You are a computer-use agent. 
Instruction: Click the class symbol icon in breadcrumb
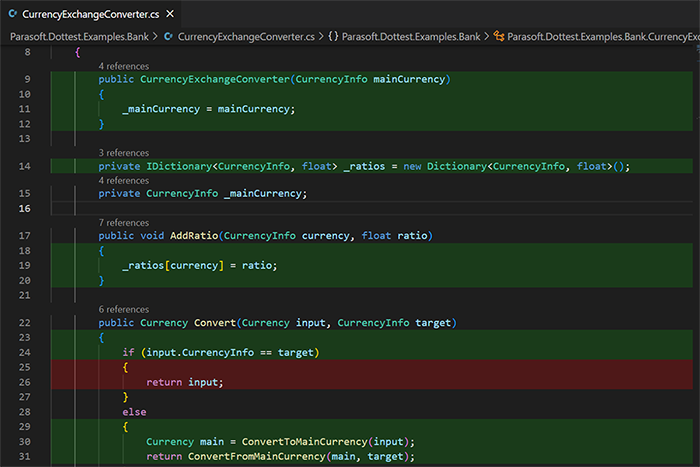[x=499, y=37]
